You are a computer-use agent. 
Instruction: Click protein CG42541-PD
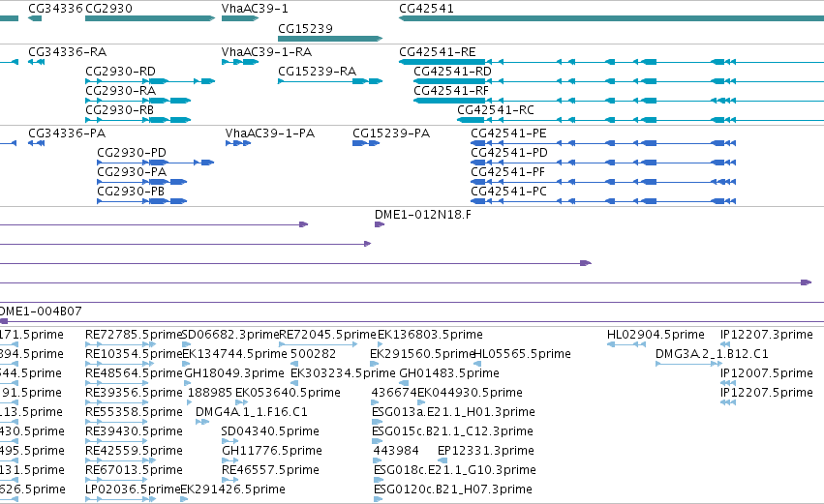(x=509, y=153)
